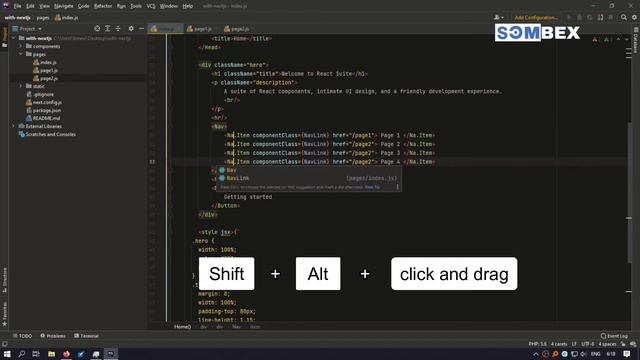Click the Expand All icon in Project panel
This screenshot has height=360, width=640.
(108, 29)
